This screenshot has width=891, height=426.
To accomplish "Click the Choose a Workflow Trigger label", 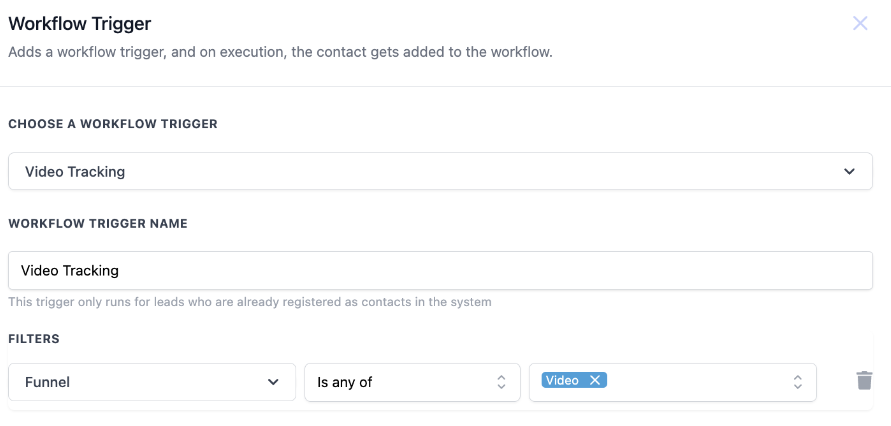I will tap(113, 124).
